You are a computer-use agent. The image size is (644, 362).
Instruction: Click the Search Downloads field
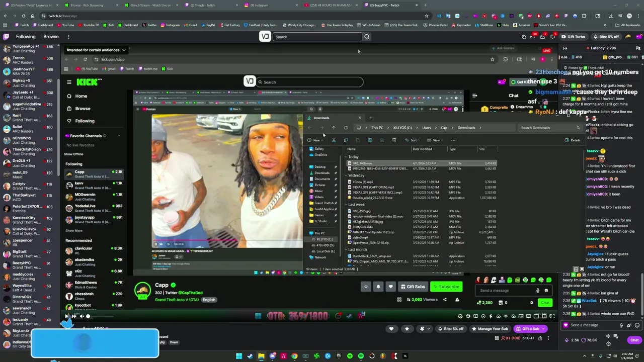(549, 128)
